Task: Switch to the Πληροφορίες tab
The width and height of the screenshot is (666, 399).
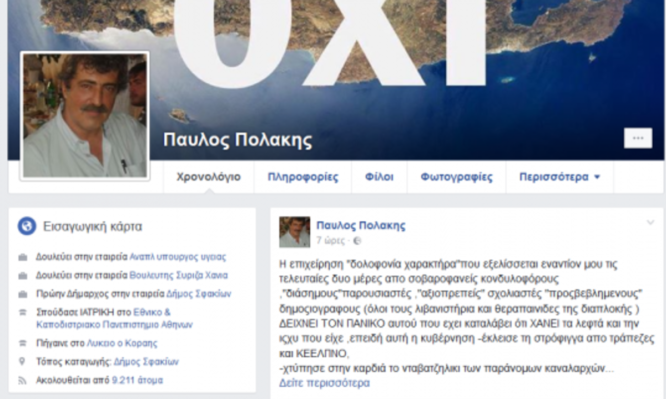Action: point(303,177)
